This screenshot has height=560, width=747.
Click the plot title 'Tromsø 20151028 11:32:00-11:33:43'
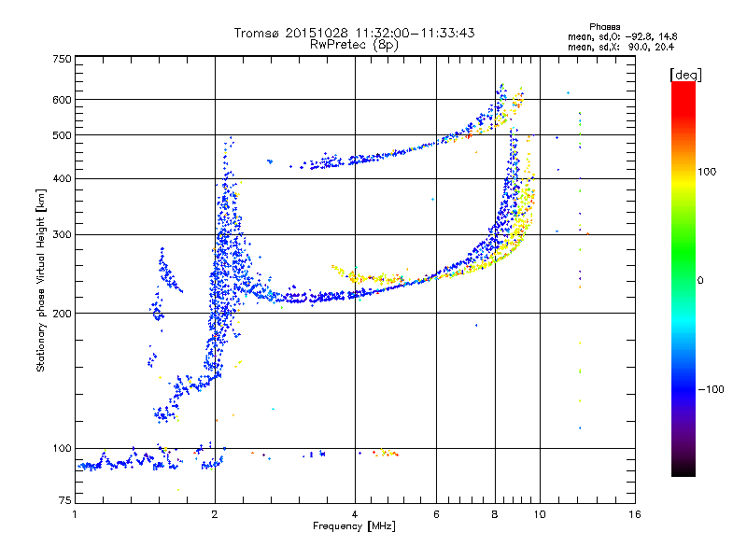354,33
